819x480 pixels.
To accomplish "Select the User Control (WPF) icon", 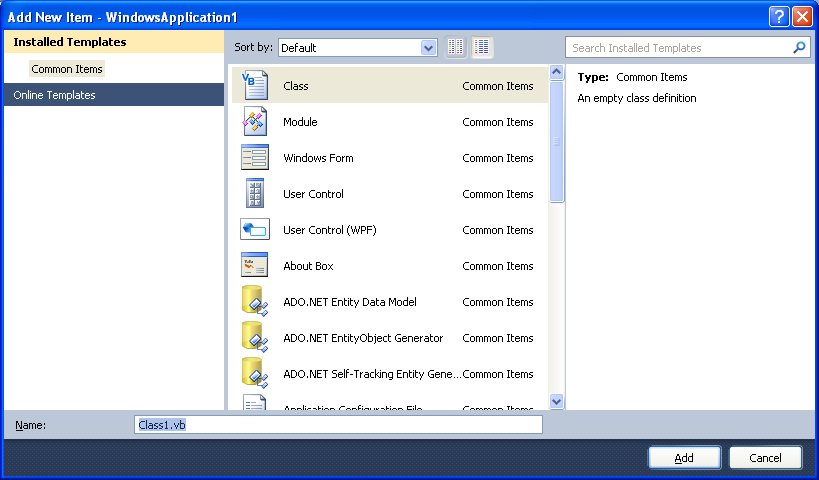I will click(255, 229).
